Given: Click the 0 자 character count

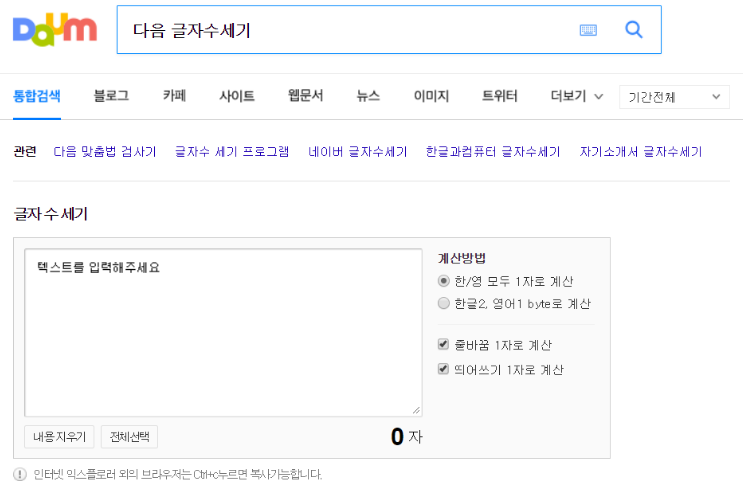Looking at the screenshot, I should click(407, 436).
